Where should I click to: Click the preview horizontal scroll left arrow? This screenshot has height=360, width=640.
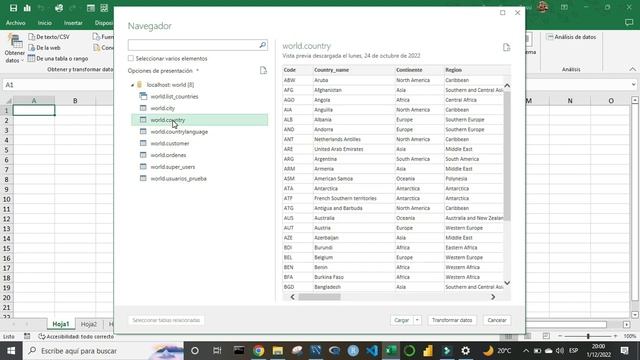(x=292, y=297)
